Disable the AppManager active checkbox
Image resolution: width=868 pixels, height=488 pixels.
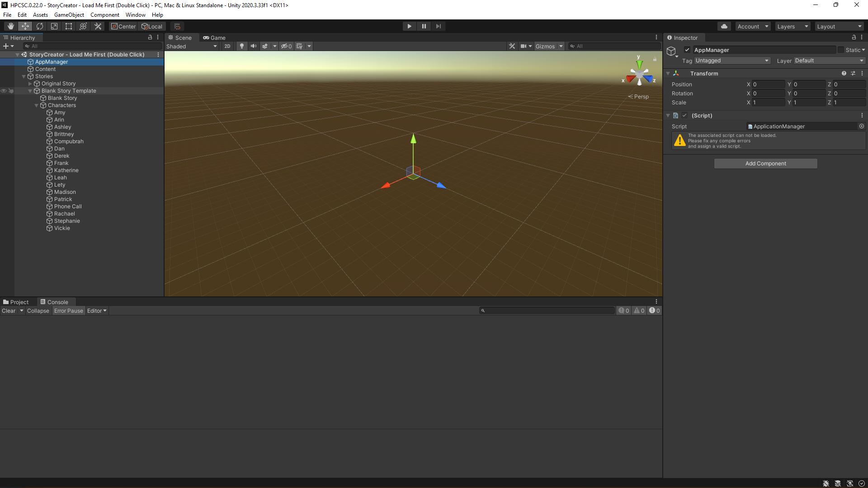tap(686, 50)
